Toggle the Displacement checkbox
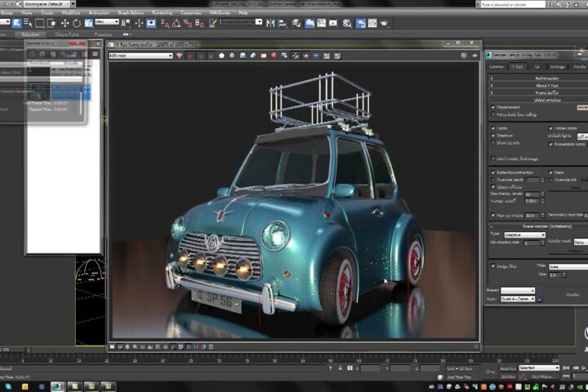 [x=493, y=107]
